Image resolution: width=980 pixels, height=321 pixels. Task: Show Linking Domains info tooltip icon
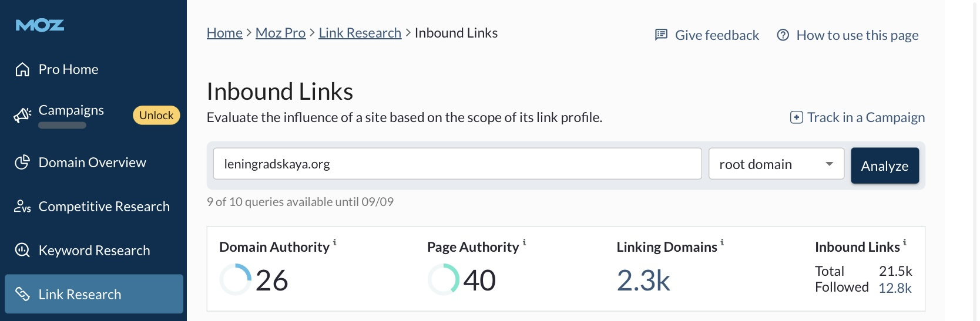click(x=722, y=242)
